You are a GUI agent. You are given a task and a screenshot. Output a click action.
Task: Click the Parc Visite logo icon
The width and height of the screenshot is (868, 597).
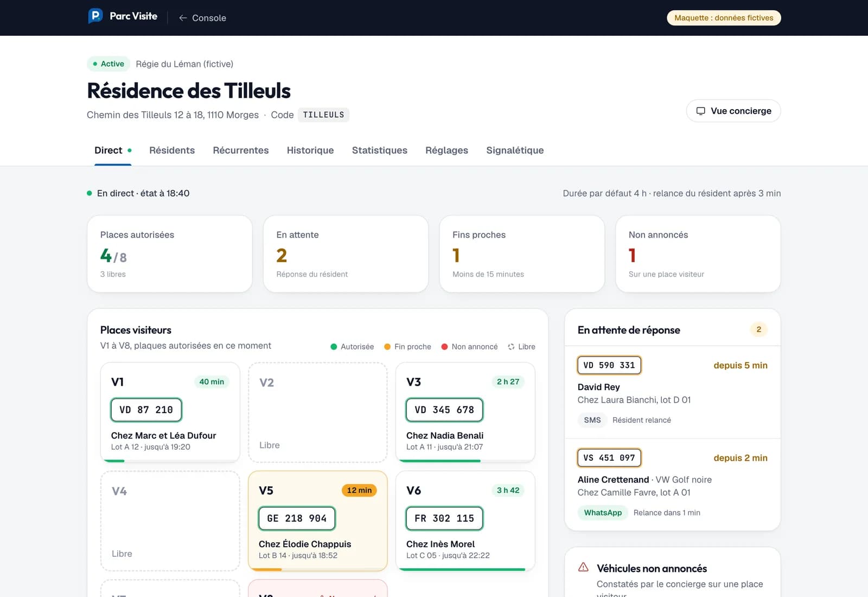click(x=95, y=16)
